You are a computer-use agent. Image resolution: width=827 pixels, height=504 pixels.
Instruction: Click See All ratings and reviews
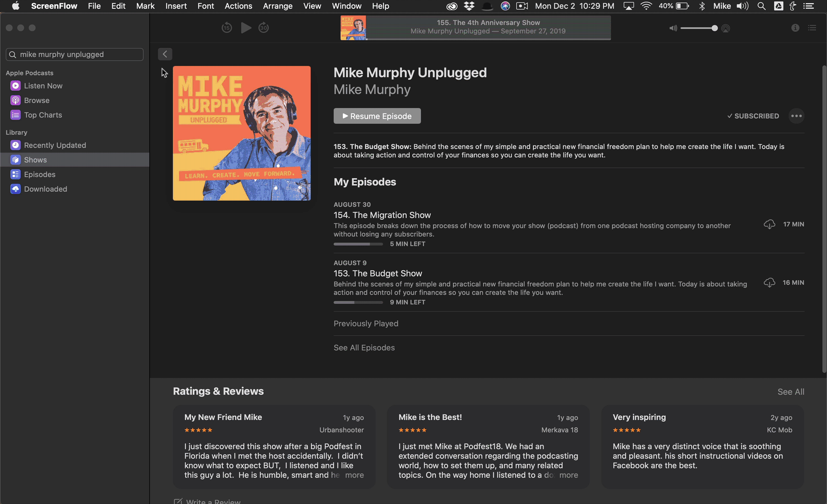point(791,392)
